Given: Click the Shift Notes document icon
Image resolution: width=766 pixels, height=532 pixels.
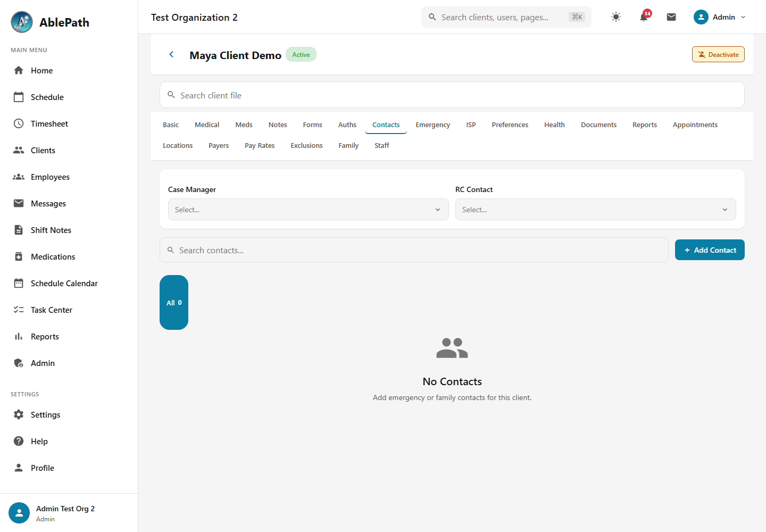Looking at the screenshot, I should coord(19,230).
